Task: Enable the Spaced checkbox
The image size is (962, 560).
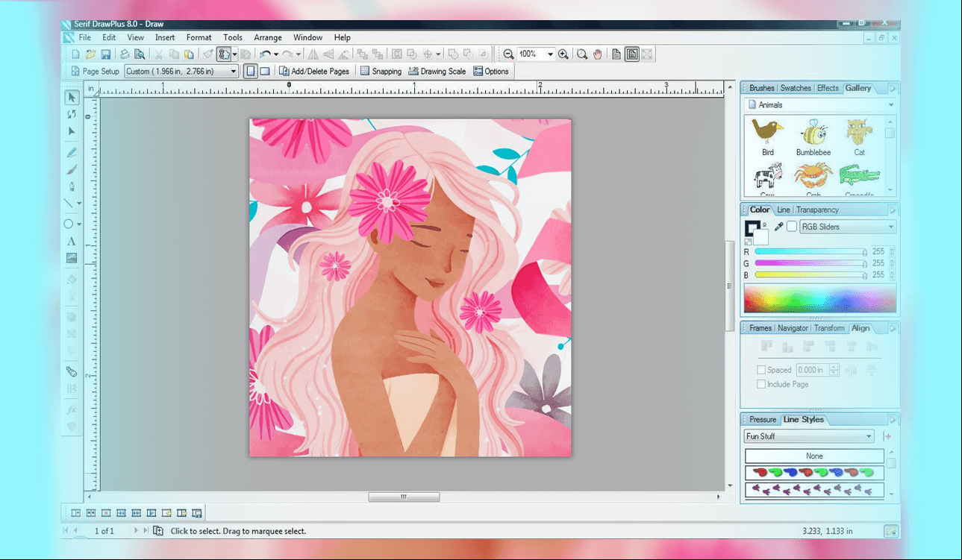Action: pyautogui.click(x=761, y=370)
